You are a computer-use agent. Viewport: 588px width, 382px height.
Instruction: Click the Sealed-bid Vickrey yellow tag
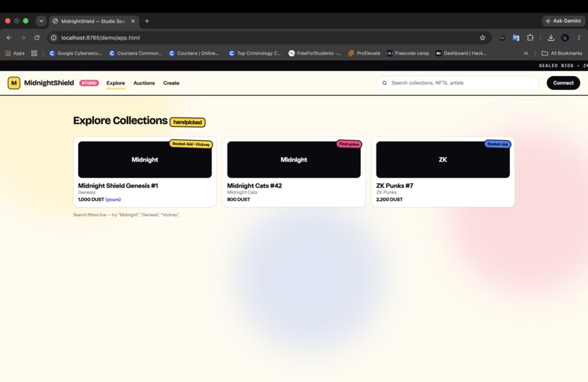(191, 144)
